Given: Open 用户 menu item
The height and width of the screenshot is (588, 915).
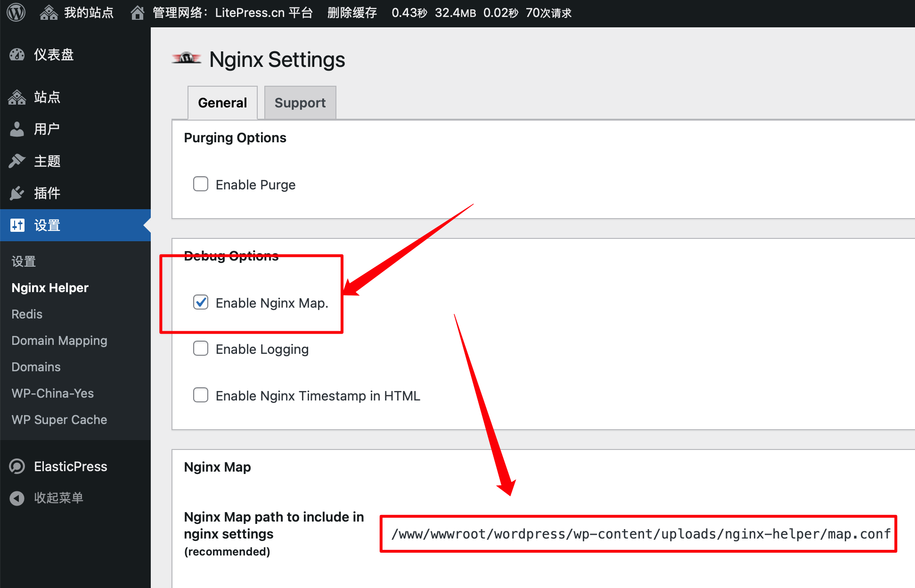Looking at the screenshot, I should tap(75, 129).
